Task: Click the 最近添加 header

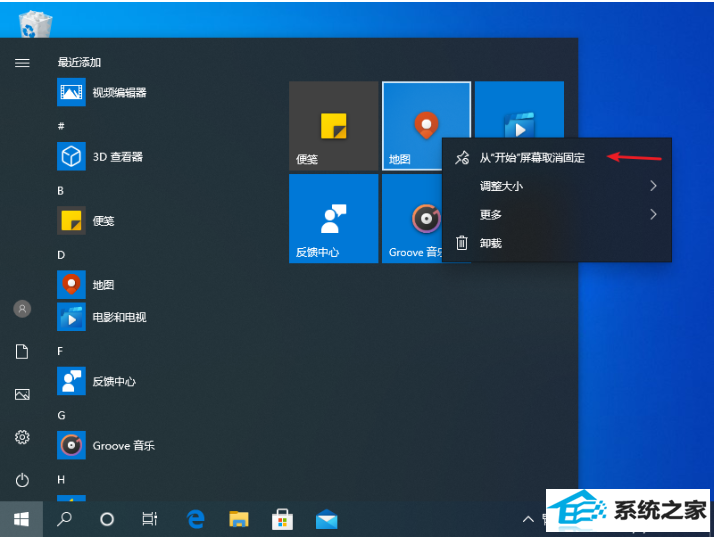Action: pyautogui.click(x=79, y=62)
